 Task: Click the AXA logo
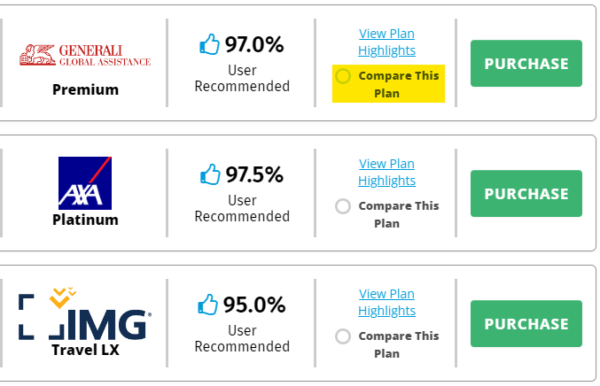click(85, 183)
